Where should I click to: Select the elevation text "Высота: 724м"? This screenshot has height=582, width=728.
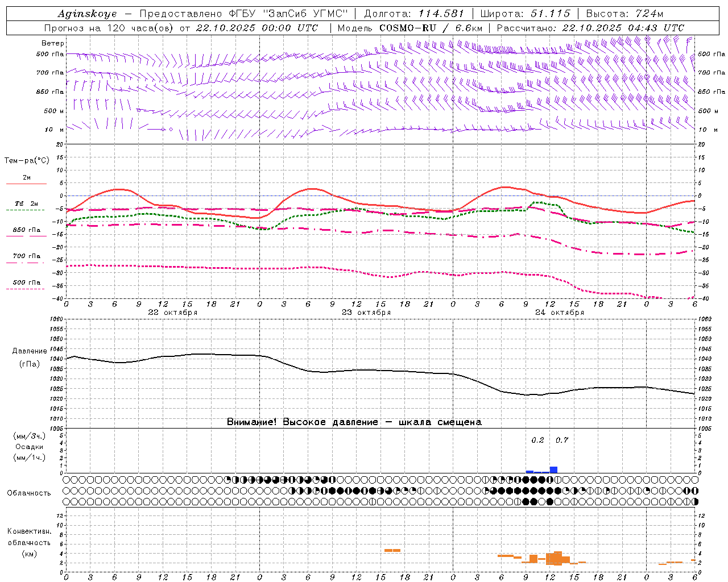[x=624, y=14]
